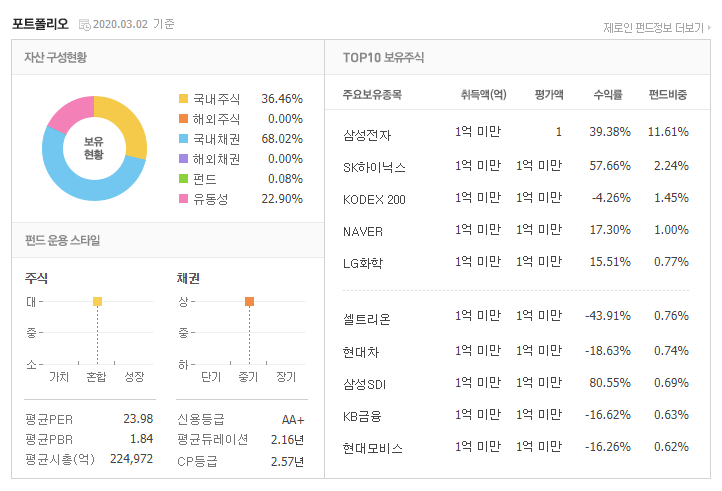Click the 혼합 axis label in 주식 chart
Screen dimensions: 722x491
96,377
